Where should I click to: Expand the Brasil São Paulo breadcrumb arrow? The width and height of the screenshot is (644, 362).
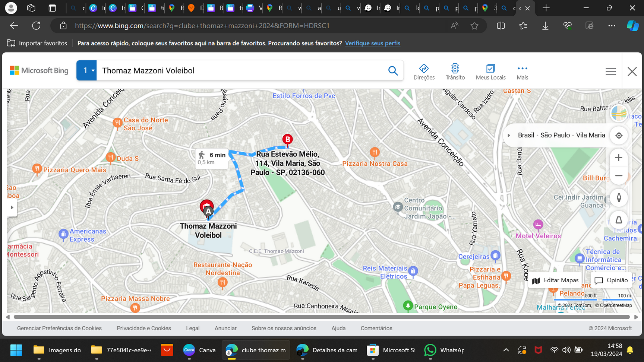(x=509, y=136)
